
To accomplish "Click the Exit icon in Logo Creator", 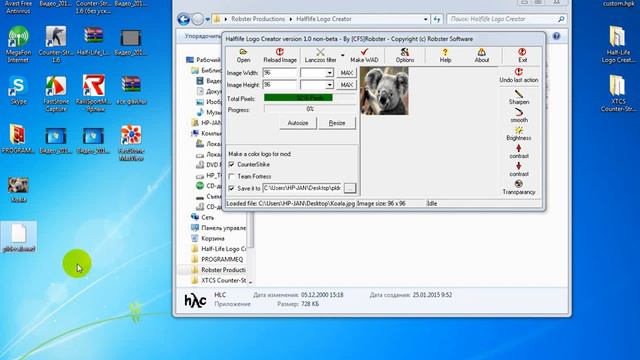I will click(x=522, y=52).
